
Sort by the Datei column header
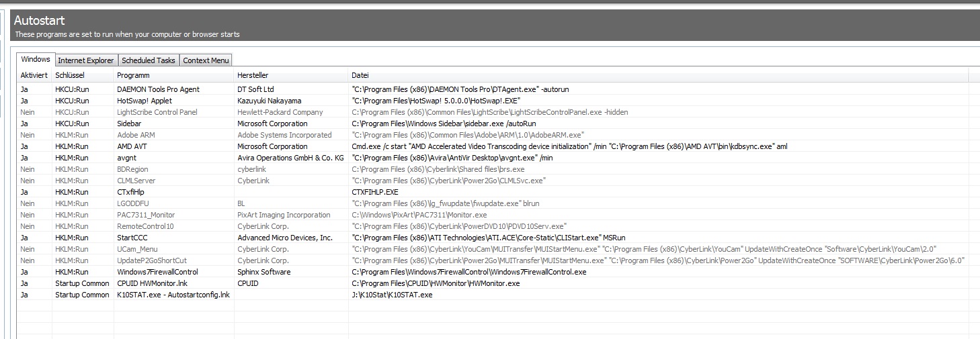(x=658, y=75)
